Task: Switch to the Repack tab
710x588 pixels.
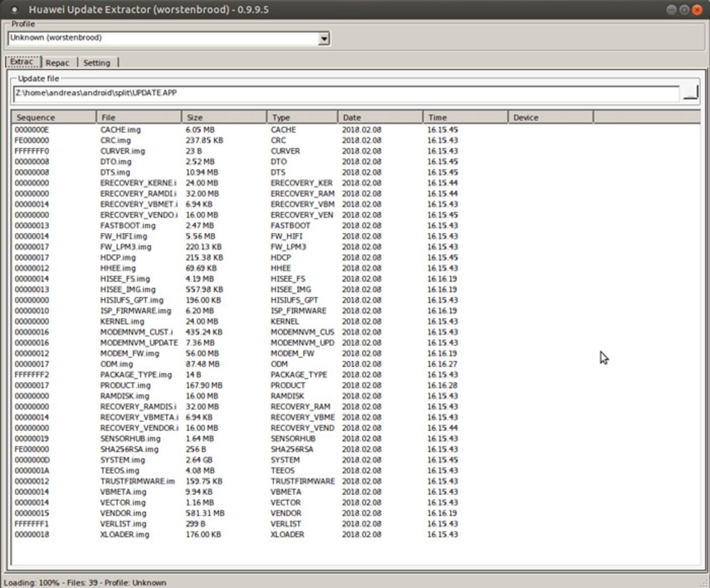Action: point(58,63)
